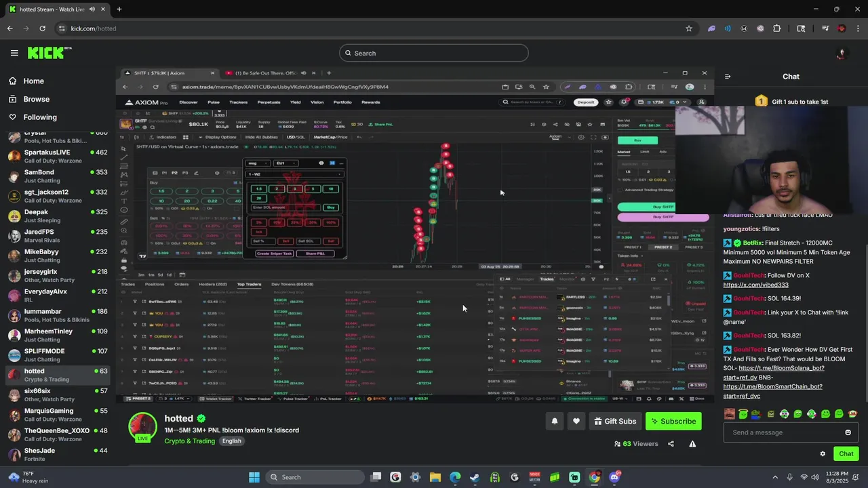Open SpartakusLIVE channel in sidebar
The width and height of the screenshot is (868, 488).
pyautogui.click(x=58, y=157)
